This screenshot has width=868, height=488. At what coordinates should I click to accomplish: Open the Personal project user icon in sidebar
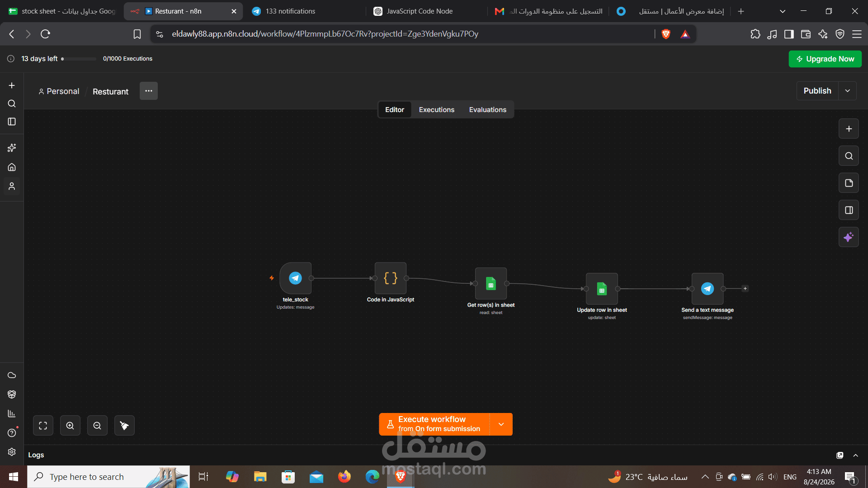pyautogui.click(x=12, y=186)
